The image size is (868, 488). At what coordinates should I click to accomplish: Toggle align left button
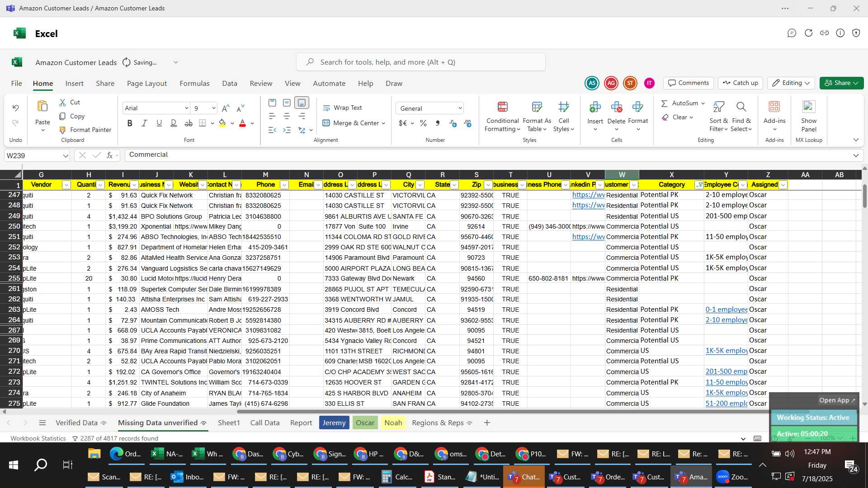pyautogui.click(x=272, y=116)
